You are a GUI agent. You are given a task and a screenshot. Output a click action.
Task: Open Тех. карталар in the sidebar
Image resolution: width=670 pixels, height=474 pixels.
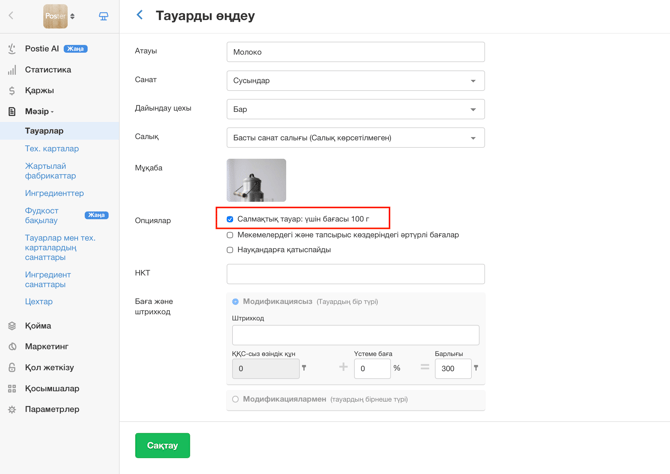coord(52,149)
